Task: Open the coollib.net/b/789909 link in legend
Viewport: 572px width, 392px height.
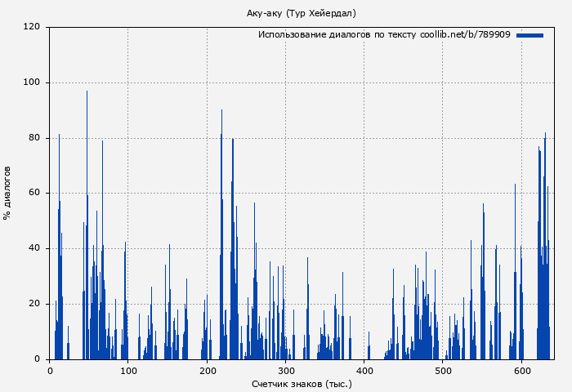Action: 465,35
